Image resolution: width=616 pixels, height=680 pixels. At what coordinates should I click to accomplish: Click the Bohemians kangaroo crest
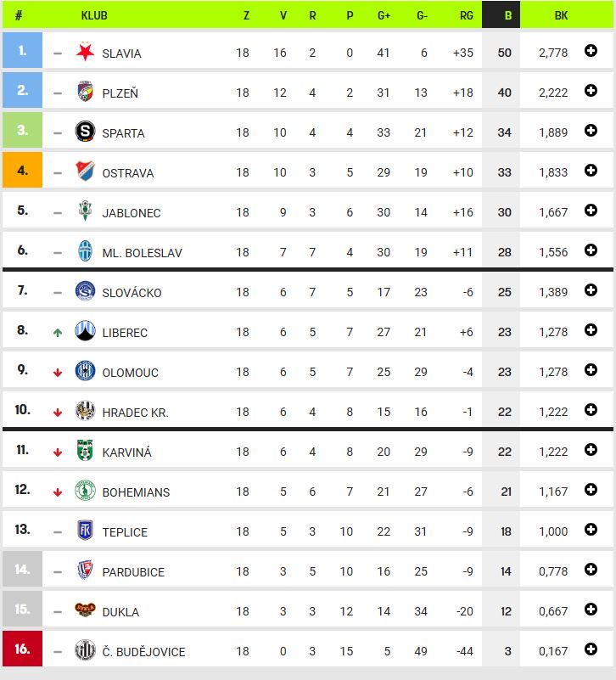pos(85,490)
